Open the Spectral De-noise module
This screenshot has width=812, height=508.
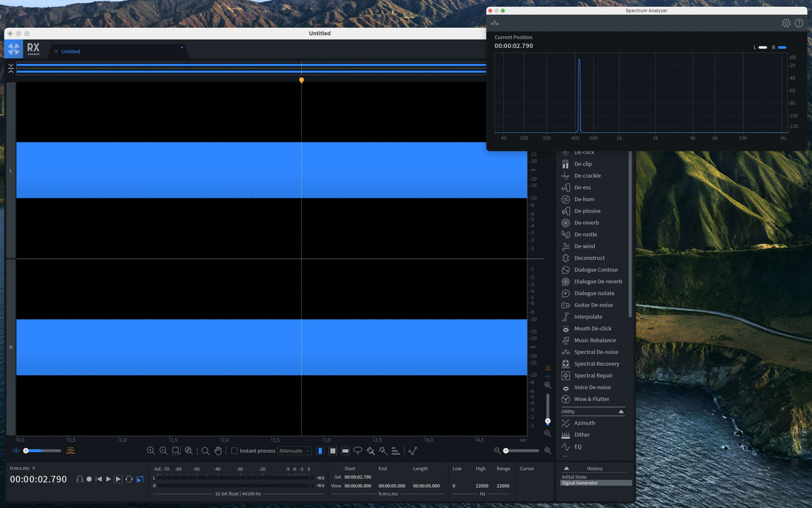[x=596, y=352]
